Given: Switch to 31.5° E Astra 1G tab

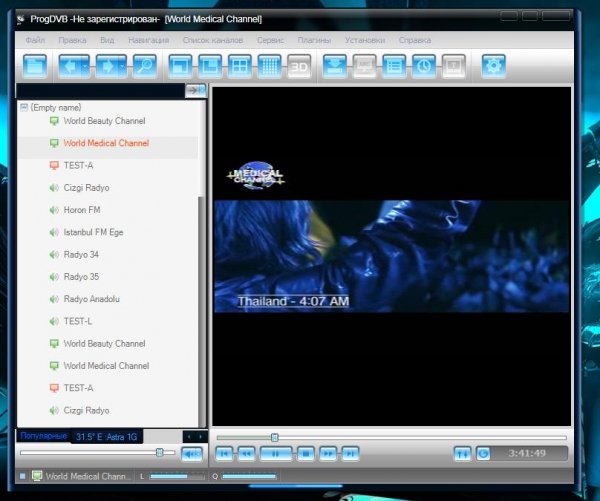Looking at the screenshot, I should point(107,437).
